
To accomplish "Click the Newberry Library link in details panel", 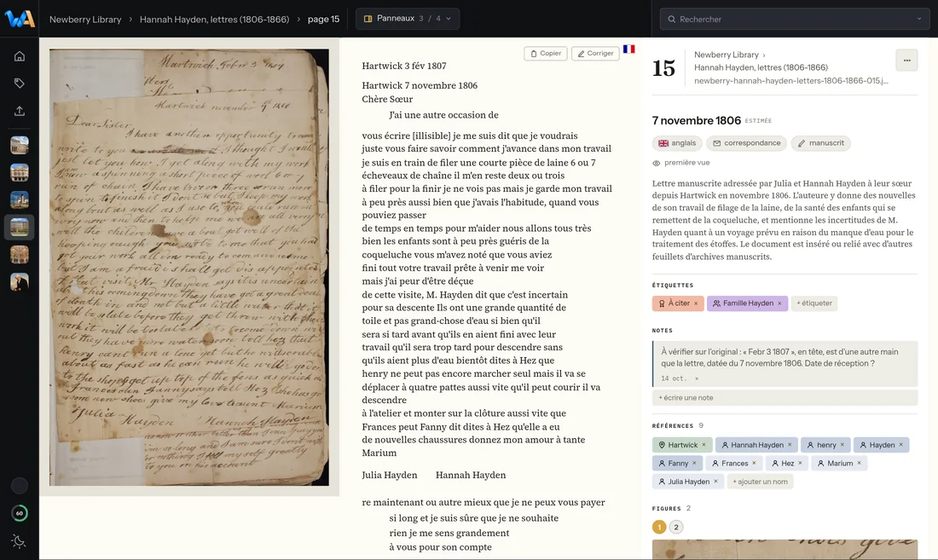I will pyautogui.click(x=727, y=55).
